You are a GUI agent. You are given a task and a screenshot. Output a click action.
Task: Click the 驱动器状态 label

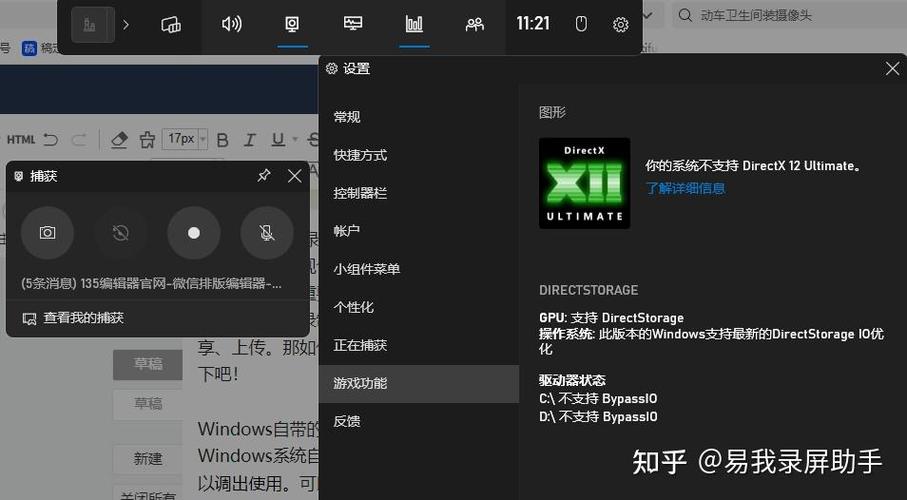coord(572,380)
